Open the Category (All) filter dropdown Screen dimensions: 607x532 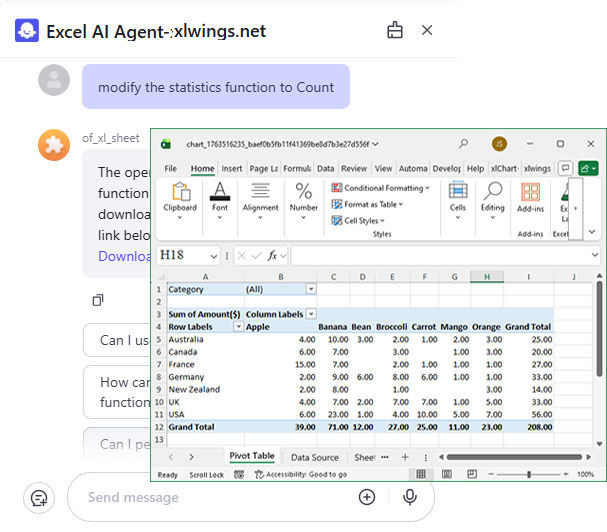[x=311, y=289]
